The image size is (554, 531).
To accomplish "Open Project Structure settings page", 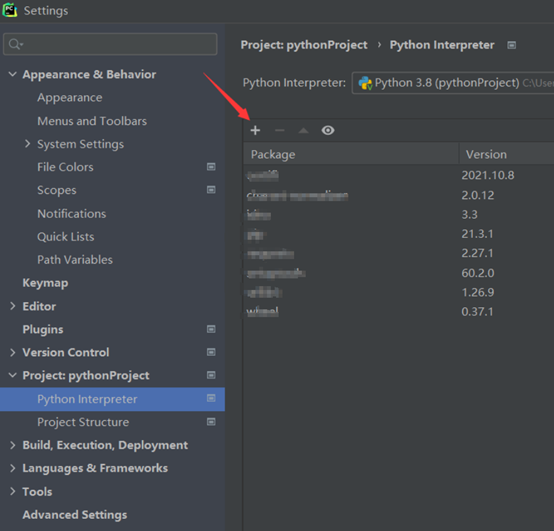I will [83, 422].
